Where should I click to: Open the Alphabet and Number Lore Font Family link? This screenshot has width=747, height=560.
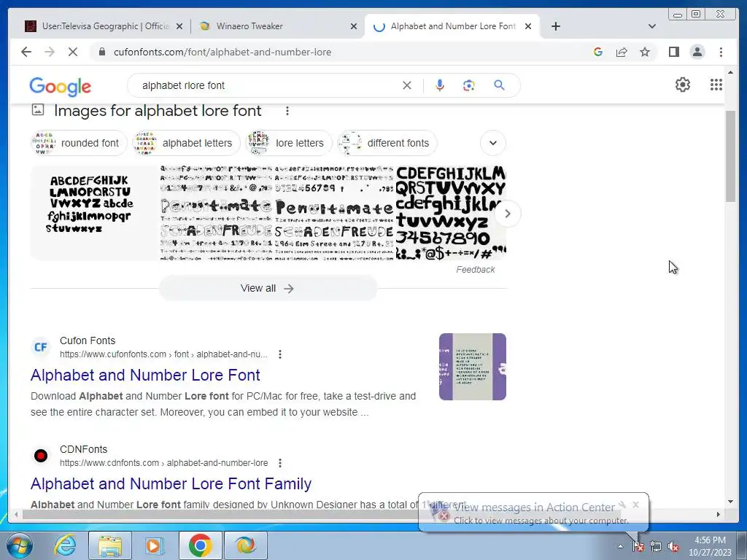171,484
